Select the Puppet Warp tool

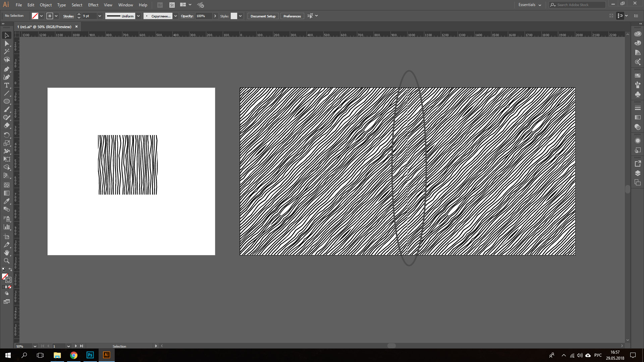point(6,151)
